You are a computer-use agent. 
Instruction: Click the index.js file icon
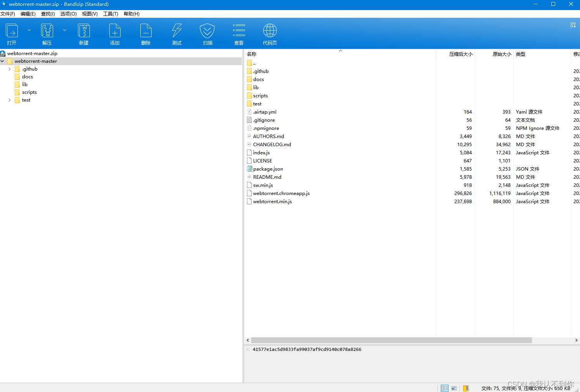tap(249, 153)
